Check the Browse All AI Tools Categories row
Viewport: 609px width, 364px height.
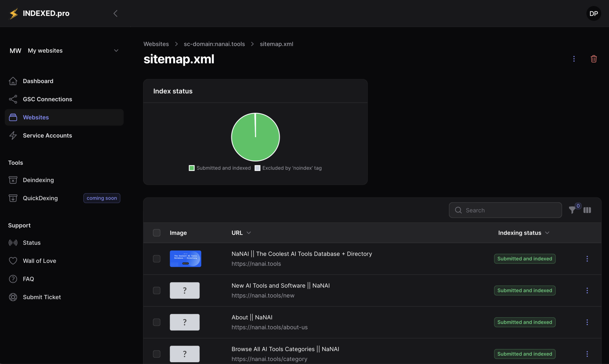[x=157, y=354]
